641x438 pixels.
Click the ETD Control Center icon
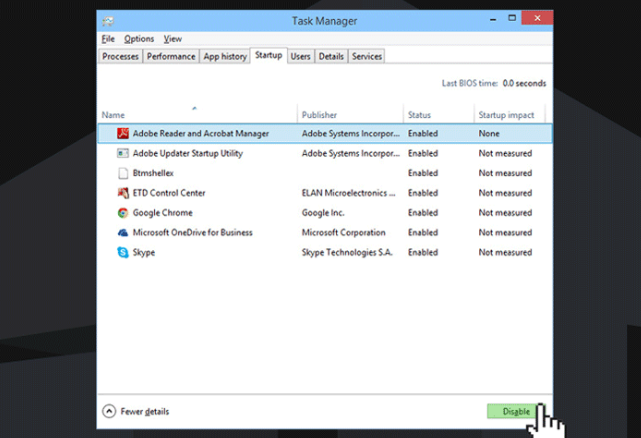pos(123,193)
